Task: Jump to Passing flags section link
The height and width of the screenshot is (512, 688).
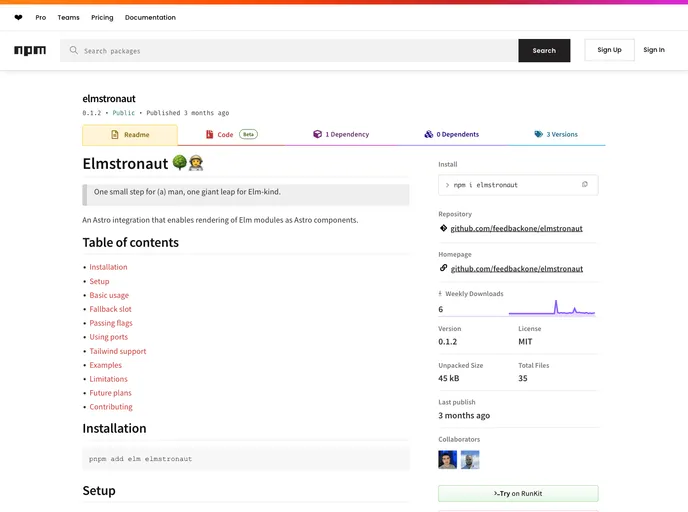Action: pos(111,323)
